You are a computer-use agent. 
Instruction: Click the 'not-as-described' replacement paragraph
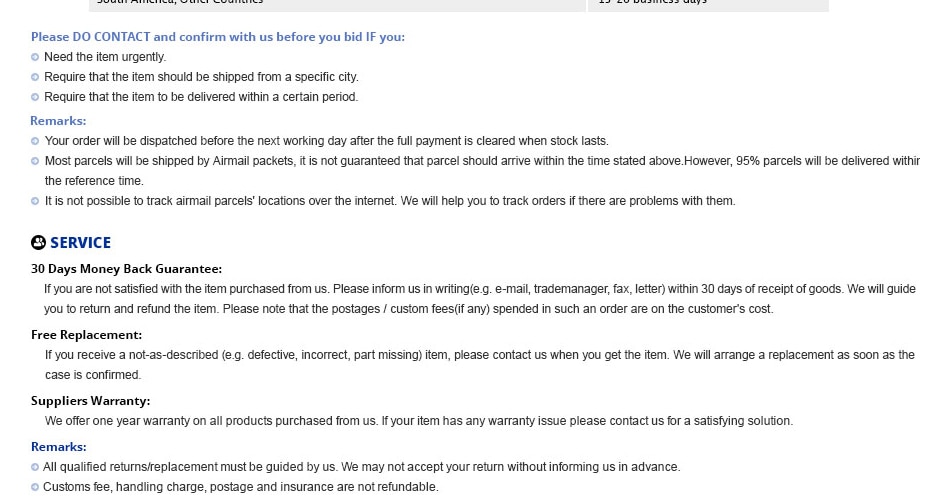tap(480, 365)
